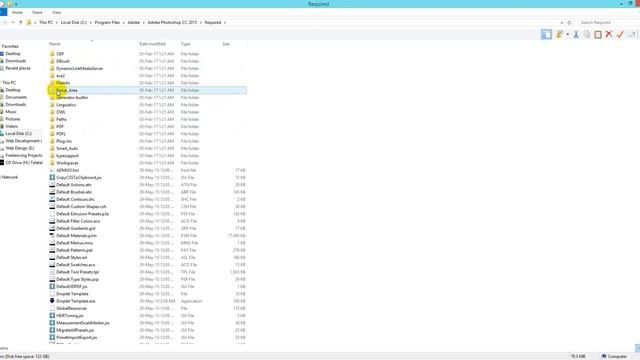Click the checkmark toolbar icon
The height and width of the screenshot is (360, 640).
click(x=620, y=35)
